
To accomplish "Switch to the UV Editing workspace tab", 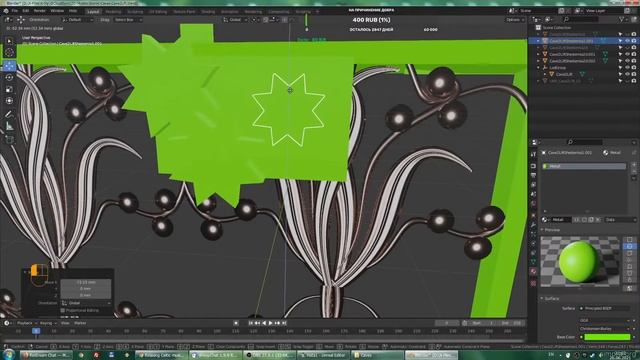I will tap(158, 11).
